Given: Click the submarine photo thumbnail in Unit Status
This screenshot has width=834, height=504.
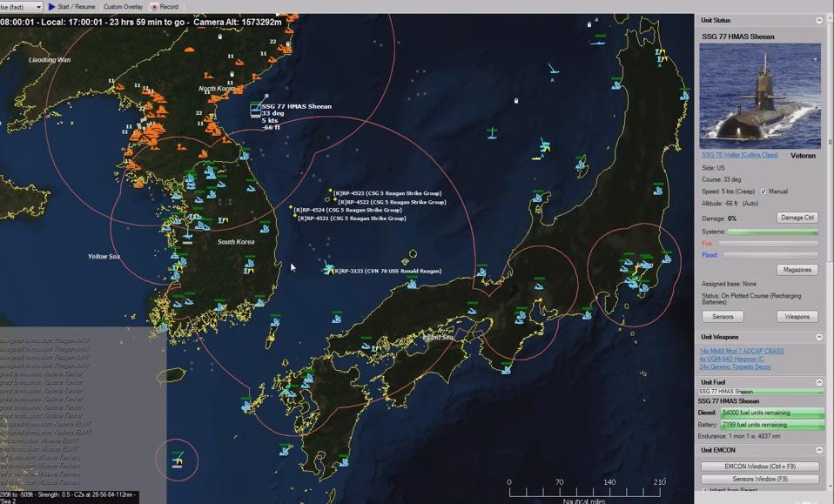Looking at the screenshot, I should [758, 94].
